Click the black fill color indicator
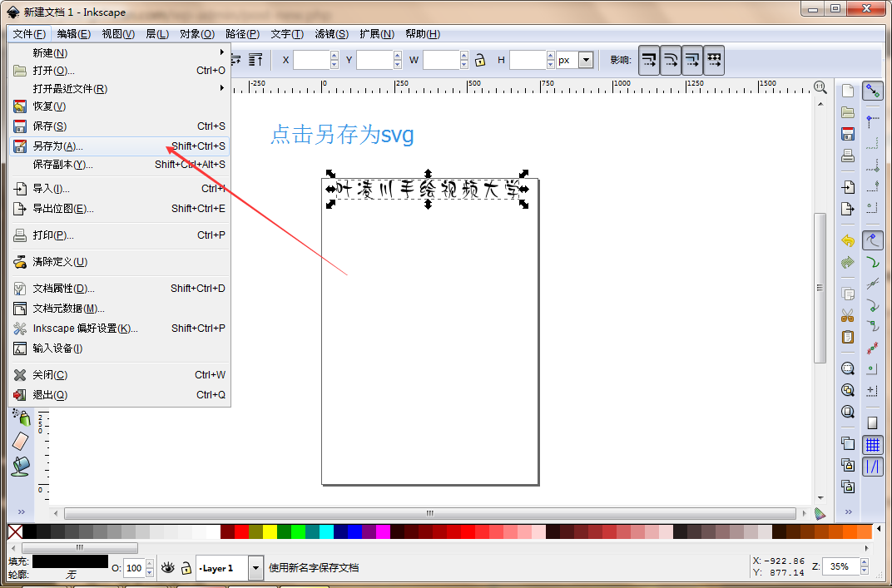Screen dimensions: 892x588 (70, 561)
